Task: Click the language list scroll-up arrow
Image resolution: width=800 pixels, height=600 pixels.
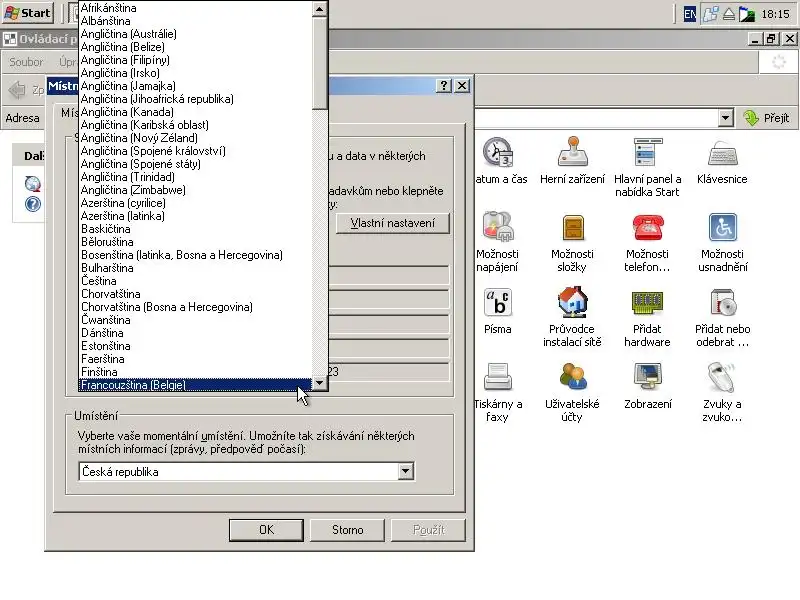Action: tap(319, 9)
